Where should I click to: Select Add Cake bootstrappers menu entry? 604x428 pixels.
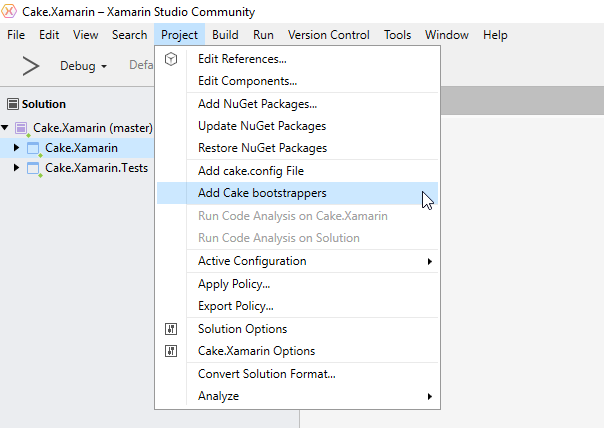pyautogui.click(x=262, y=193)
